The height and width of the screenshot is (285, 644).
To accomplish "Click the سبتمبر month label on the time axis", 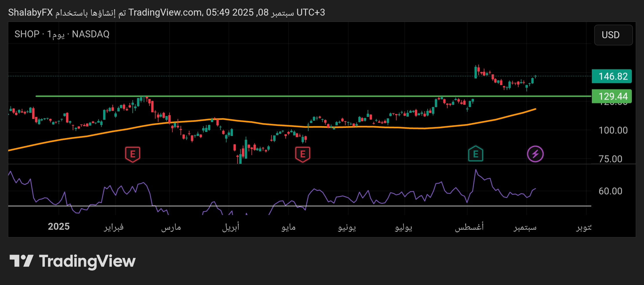I will click(525, 227).
